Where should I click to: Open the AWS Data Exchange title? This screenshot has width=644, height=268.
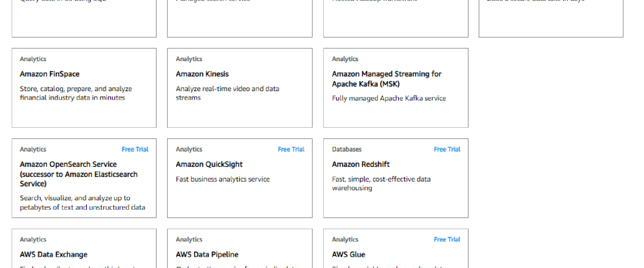point(54,254)
